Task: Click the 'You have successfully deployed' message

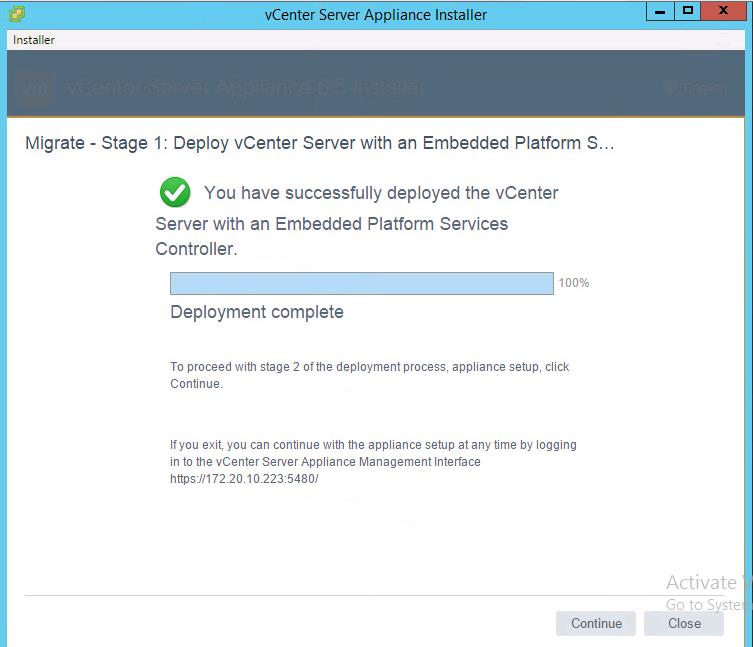Action: 356,220
